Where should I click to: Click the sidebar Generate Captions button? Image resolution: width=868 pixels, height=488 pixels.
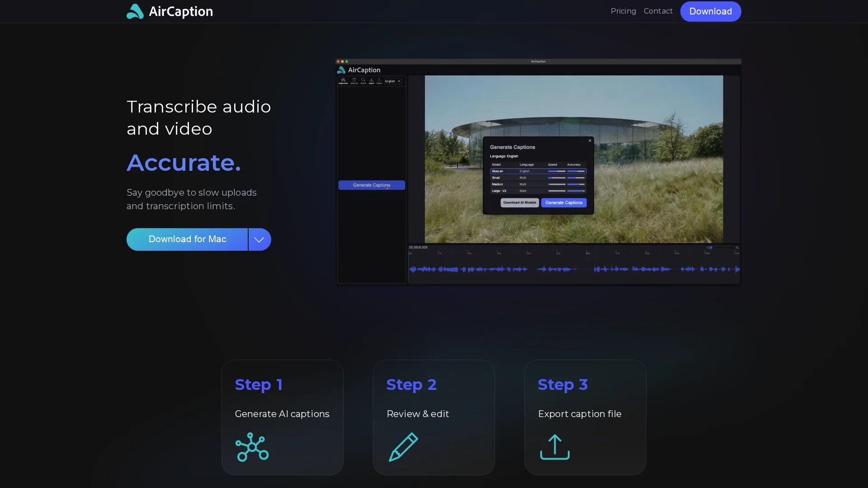click(372, 185)
